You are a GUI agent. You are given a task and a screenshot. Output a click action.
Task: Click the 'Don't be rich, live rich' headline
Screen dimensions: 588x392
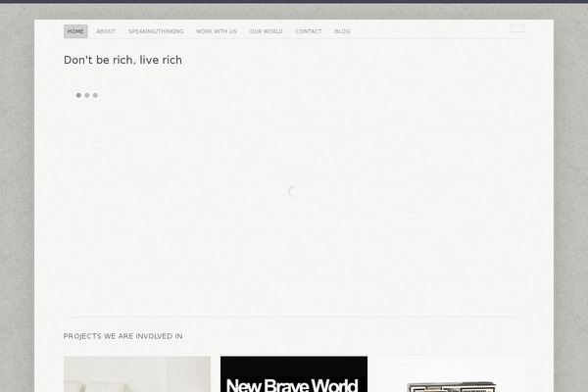pos(122,60)
